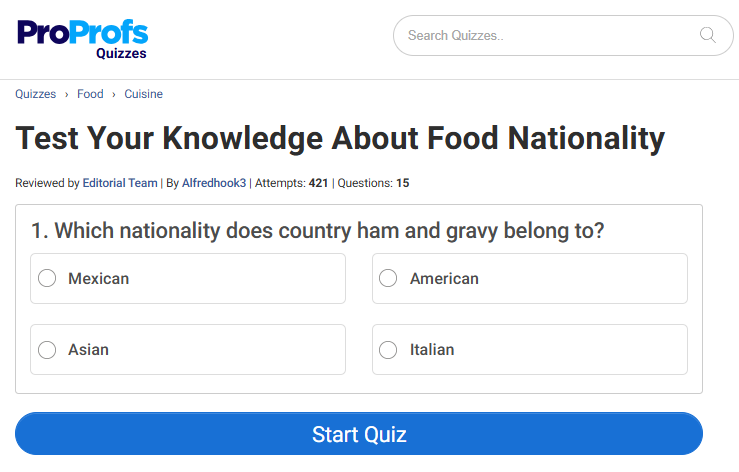739x472 pixels.
Task: Click question 1 text about country ham
Action: click(318, 230)
